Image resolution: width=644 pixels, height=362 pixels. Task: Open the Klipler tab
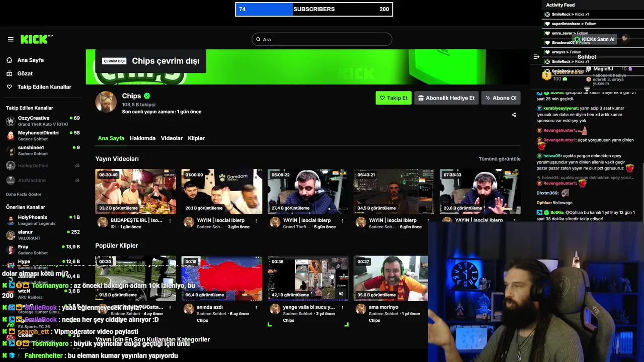click(x=196, y=138)
